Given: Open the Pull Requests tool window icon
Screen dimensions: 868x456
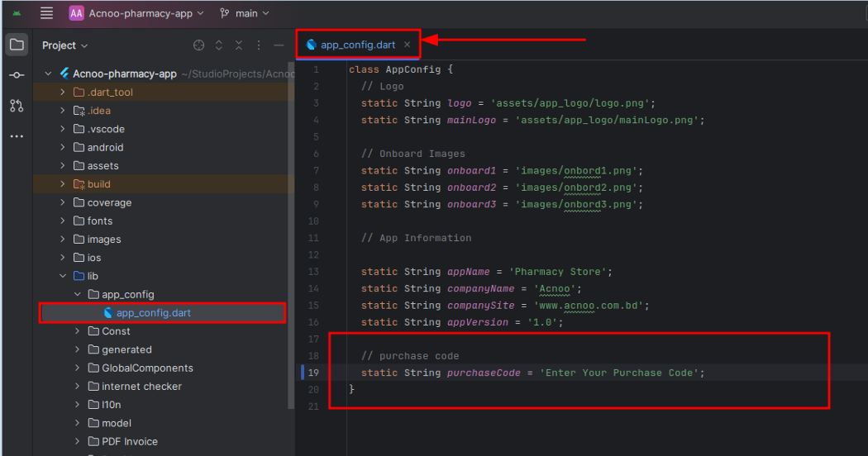Looking at the screenshot, I should 17,106.
